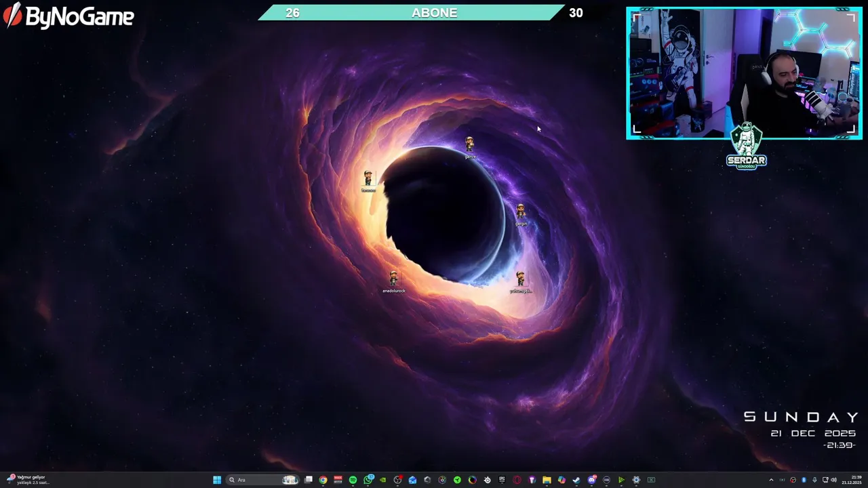Viewport: 868px width, 488px height.
Task: Click the ABONE subscriber goal bar
Action: (420, 13)
